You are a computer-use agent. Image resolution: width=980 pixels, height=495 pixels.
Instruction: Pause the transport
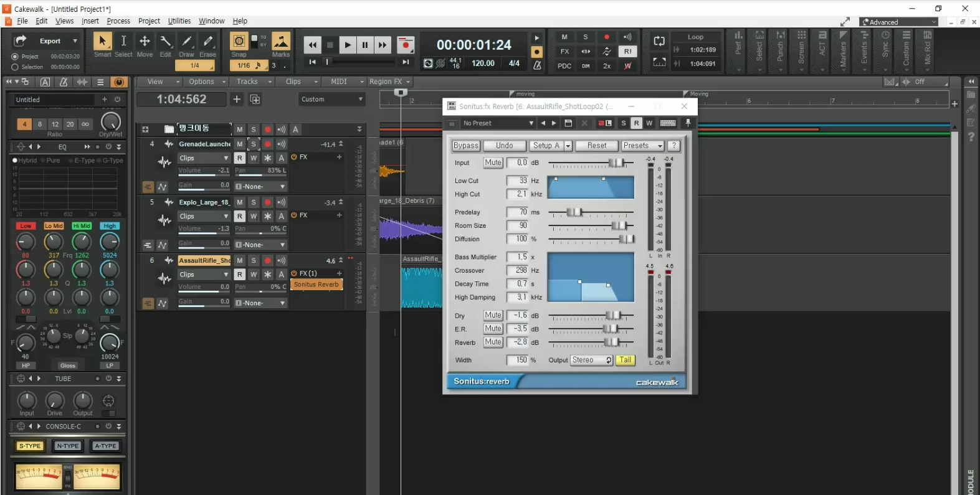[x=365, y=45]
